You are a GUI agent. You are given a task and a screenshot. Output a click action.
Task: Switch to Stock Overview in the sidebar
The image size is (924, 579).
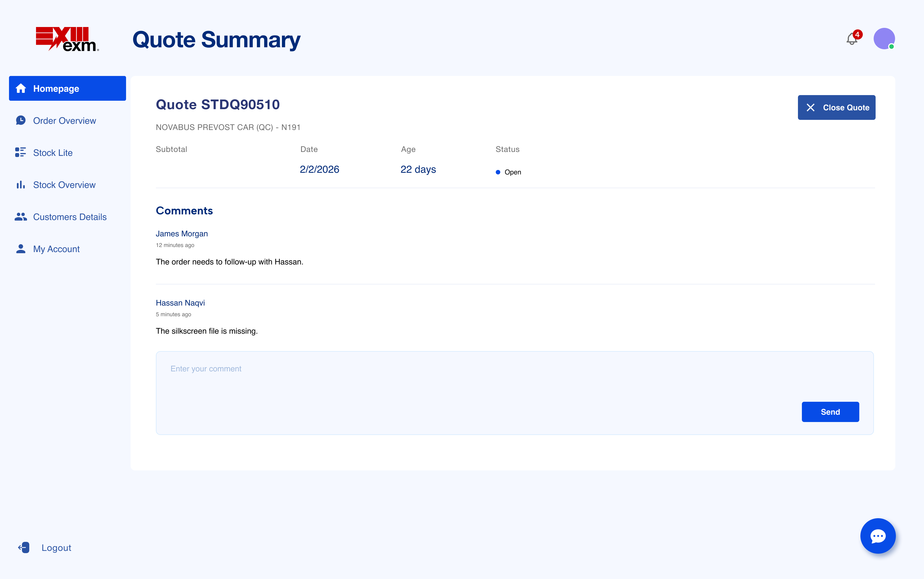pyautogui.click(x=64, y=185)
